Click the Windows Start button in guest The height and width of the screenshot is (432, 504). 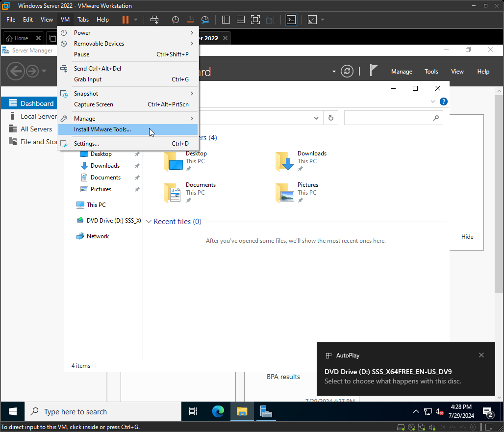click(13, 411)
